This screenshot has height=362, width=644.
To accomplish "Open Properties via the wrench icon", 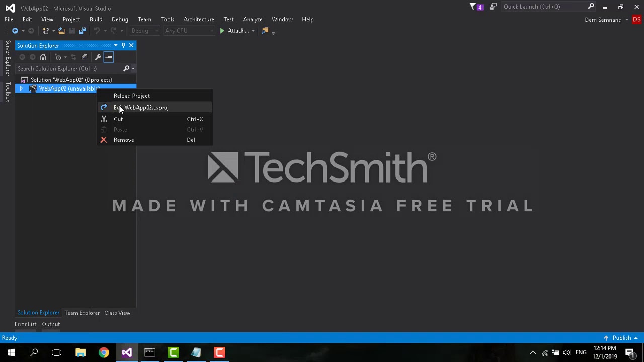I will coord(98,57).
